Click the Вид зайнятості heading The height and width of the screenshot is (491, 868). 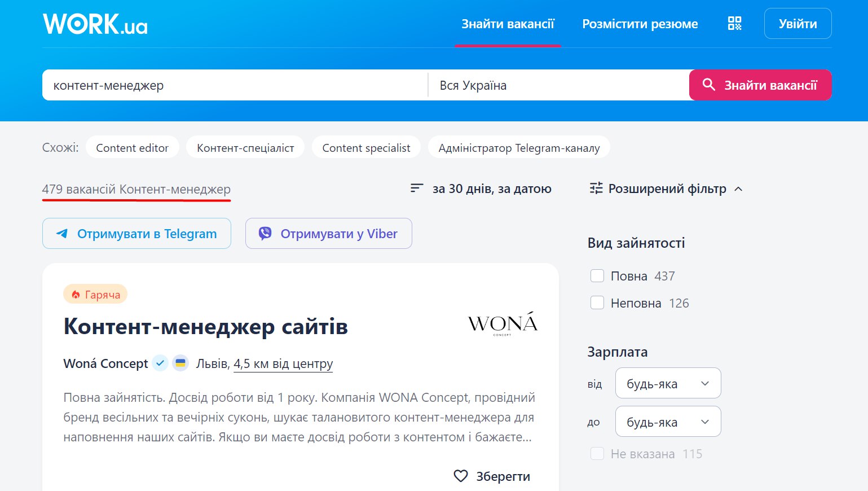click(636, 243)
